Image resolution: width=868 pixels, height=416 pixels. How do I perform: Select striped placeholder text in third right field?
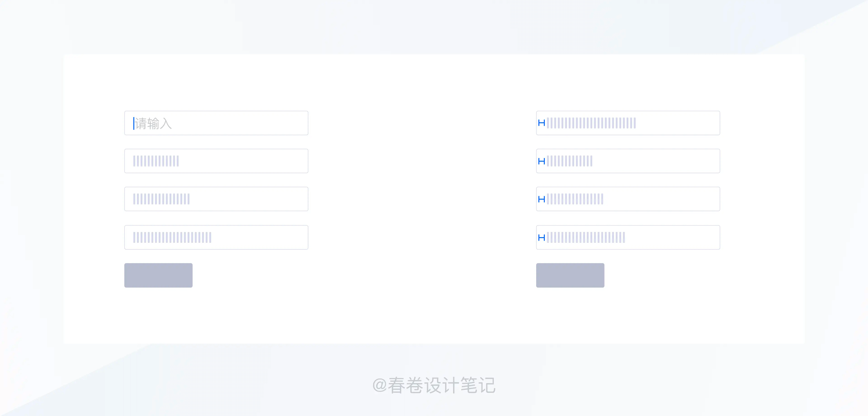click(575, 199)
